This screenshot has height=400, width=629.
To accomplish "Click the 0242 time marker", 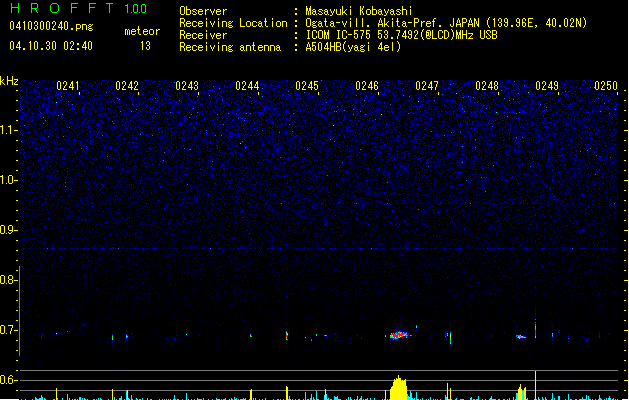I will [x=127, y=85].
